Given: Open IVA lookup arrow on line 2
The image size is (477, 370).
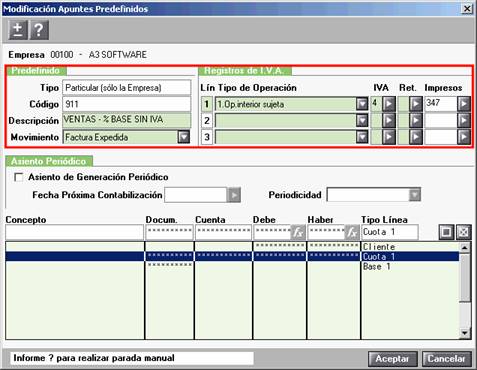Looking at the screenshot, I should pyautogui.click(x=389, y=121).
